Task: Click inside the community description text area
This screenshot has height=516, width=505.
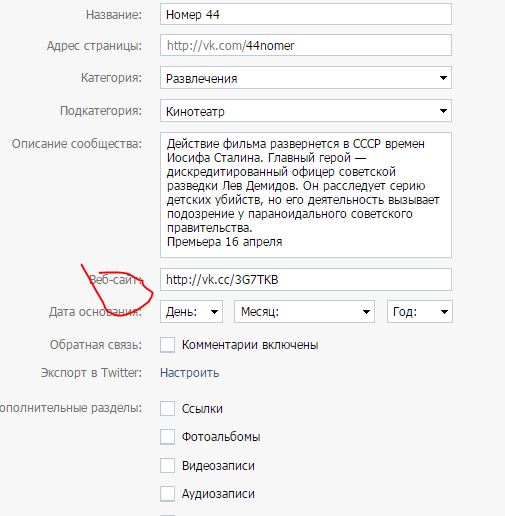Action: (306, 195)
